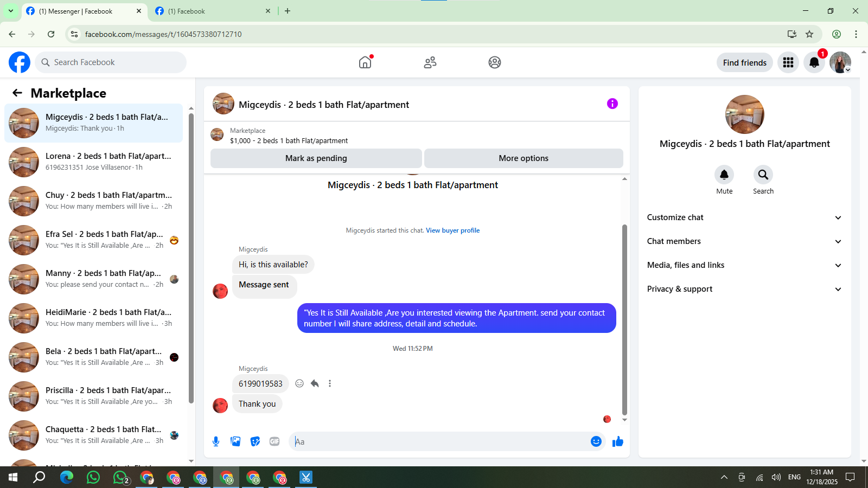Viewport: 868px width, 488px height.
Task: Open Priscilla conversation in list
Action: pyautogui.click(x=93, y=396)
